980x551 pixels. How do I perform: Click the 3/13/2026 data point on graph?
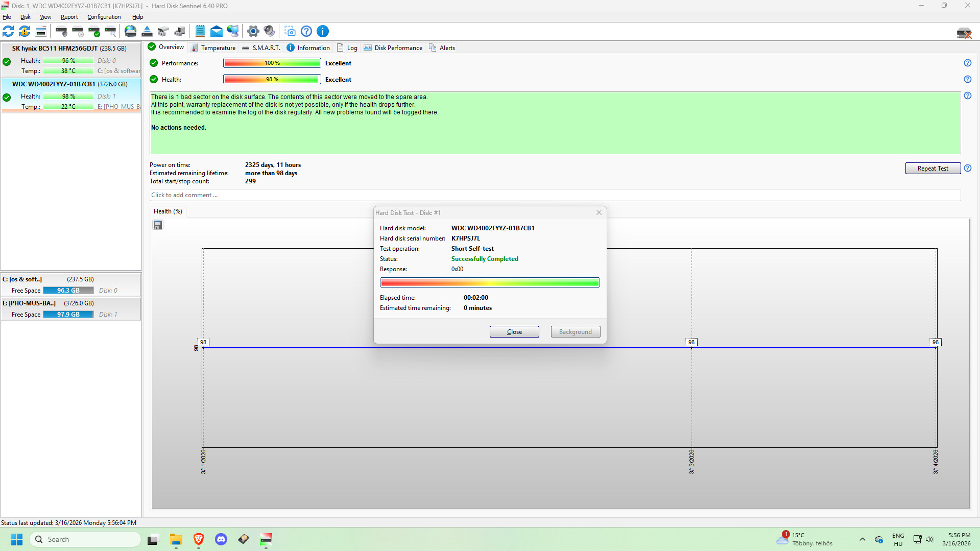coord(691,348)
